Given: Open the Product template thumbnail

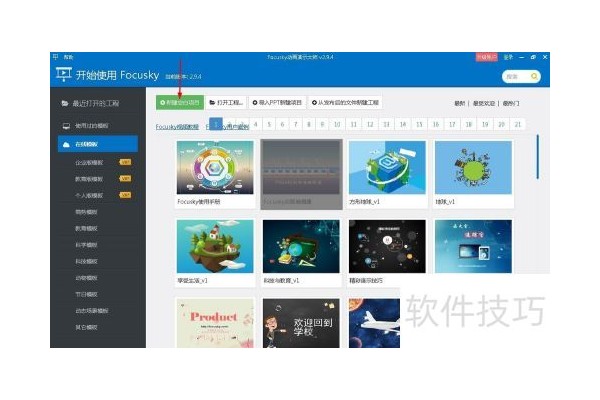Looking at the screenshot, I should coord(215,323).
